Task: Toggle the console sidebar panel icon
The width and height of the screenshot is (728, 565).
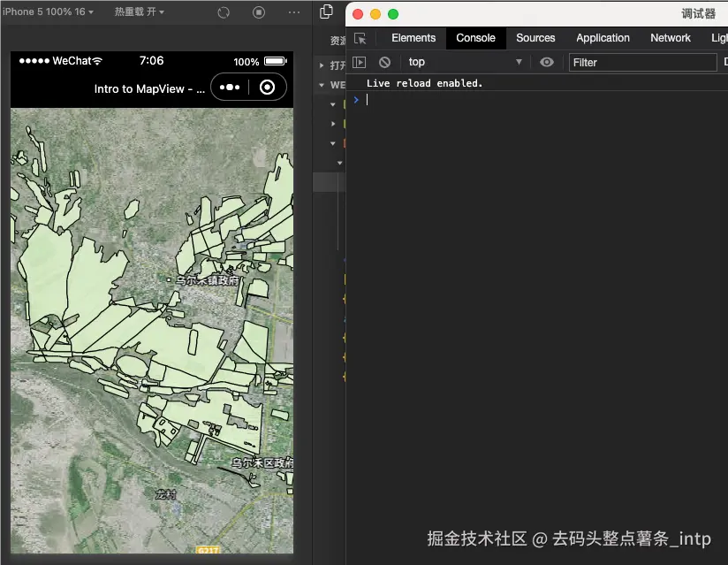Action: pyautogui.click(x=359, y=62)
